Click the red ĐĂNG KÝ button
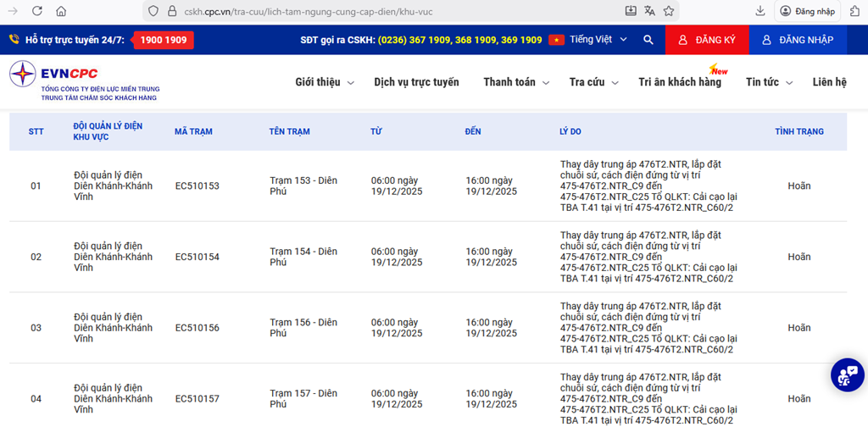The image size is (868, 427). (707, 40)
